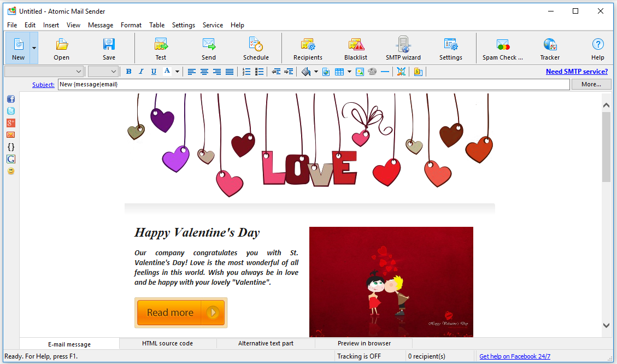Image resolution: width=617 pixels, height=364 pixels.
Task: Open the Tracker tool
Action: [x=550, y=49]
